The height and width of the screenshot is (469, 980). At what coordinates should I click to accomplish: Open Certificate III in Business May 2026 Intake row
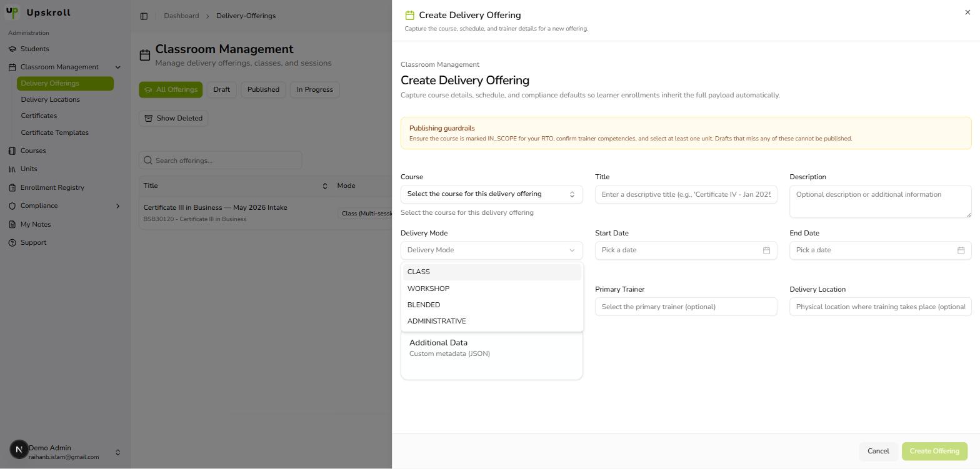point(266,213)
